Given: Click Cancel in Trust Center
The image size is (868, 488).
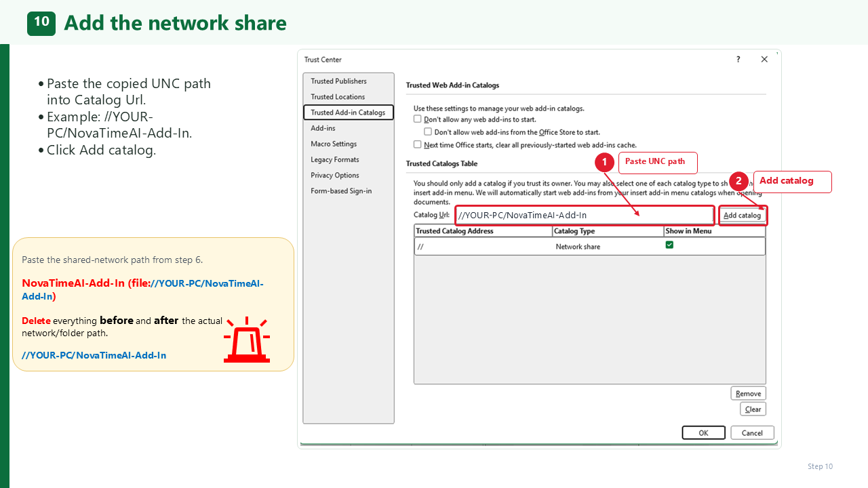Looking at the screenshot, I should tap(752, 433).
